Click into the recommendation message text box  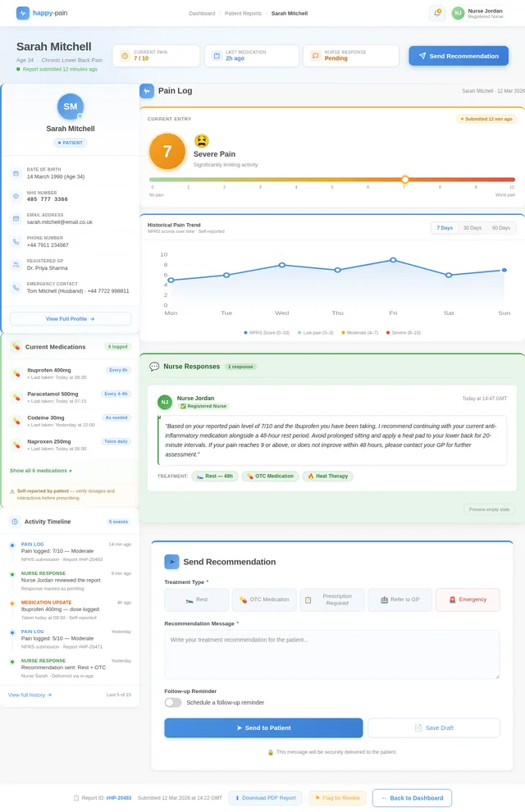pyautogui.click(x=331, y=655)
